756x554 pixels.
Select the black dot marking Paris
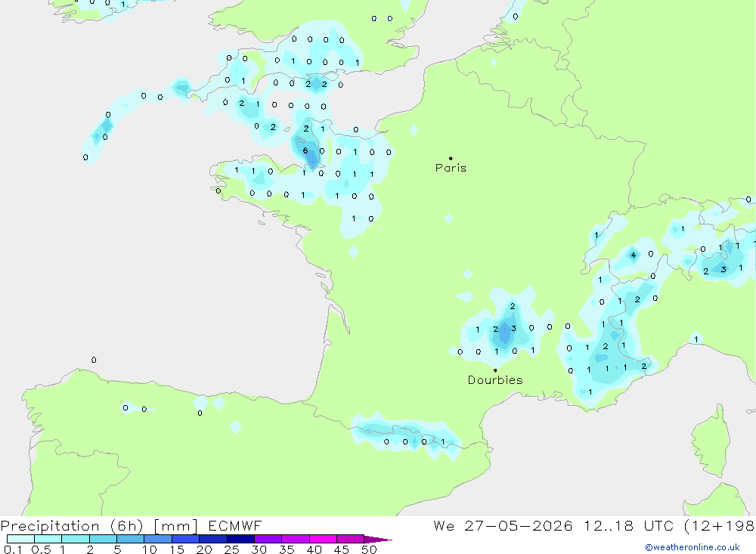(451, 158)
